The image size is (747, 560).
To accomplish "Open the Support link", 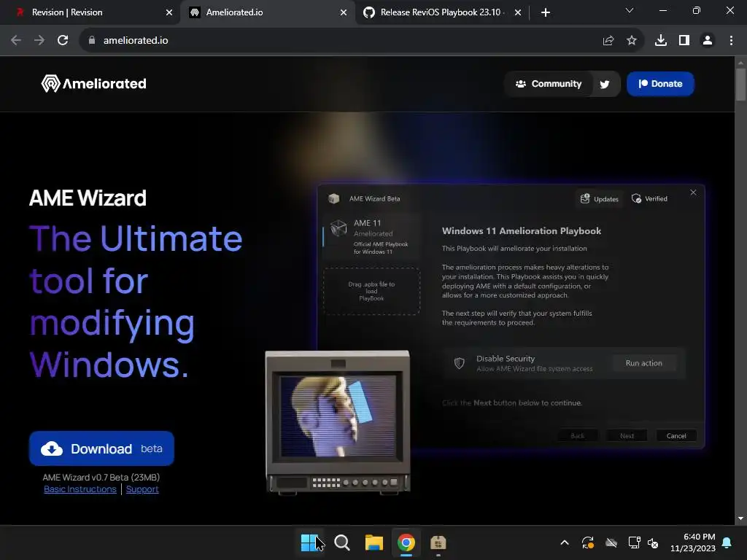I will click(x=142, y=489).
